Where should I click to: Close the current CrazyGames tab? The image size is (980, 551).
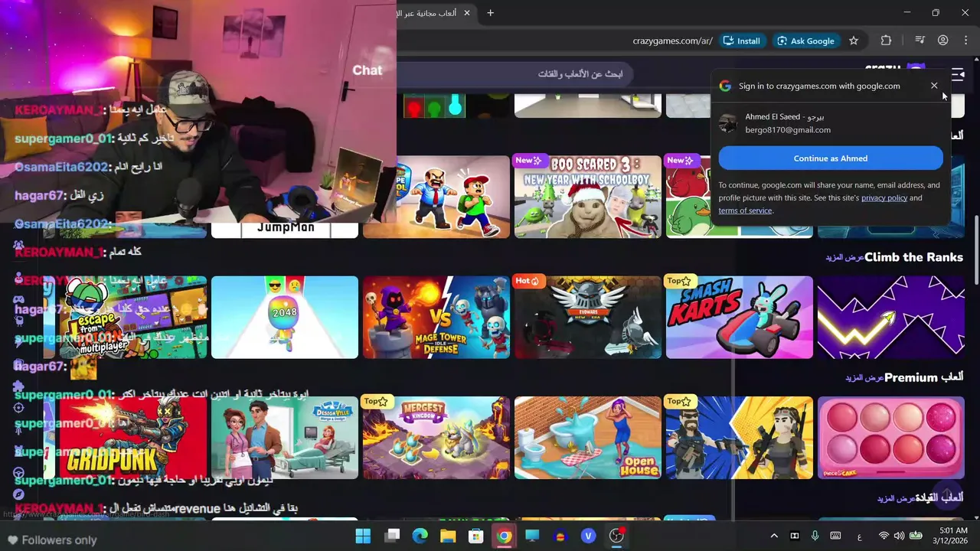pos(466,13)
